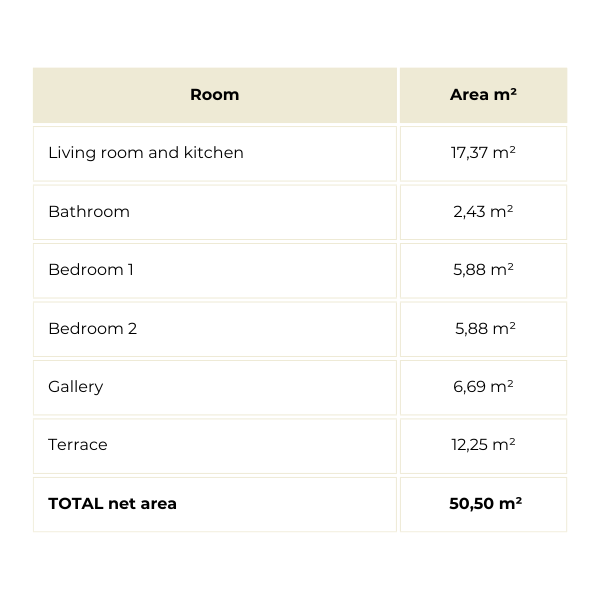Click the word 'kitchen' in first row
This screenshot has width=600, height=600.
click(212, 153)
